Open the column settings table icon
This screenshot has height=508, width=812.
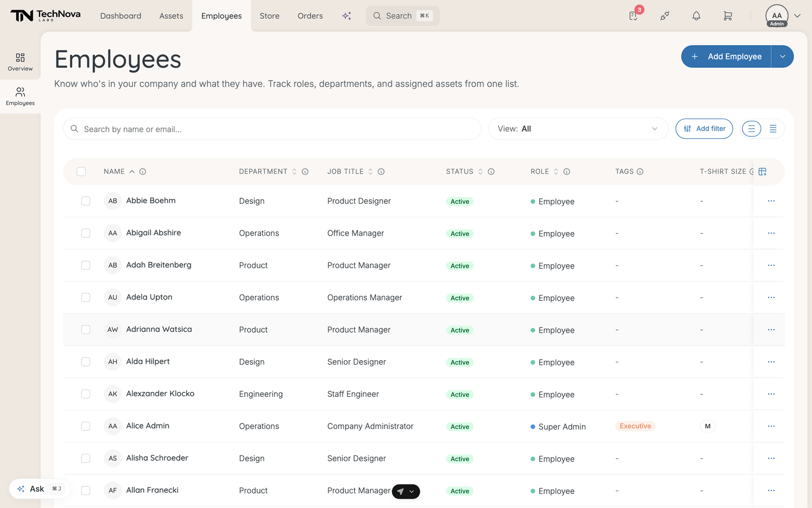pyautogui.click(x=762, y=172)
